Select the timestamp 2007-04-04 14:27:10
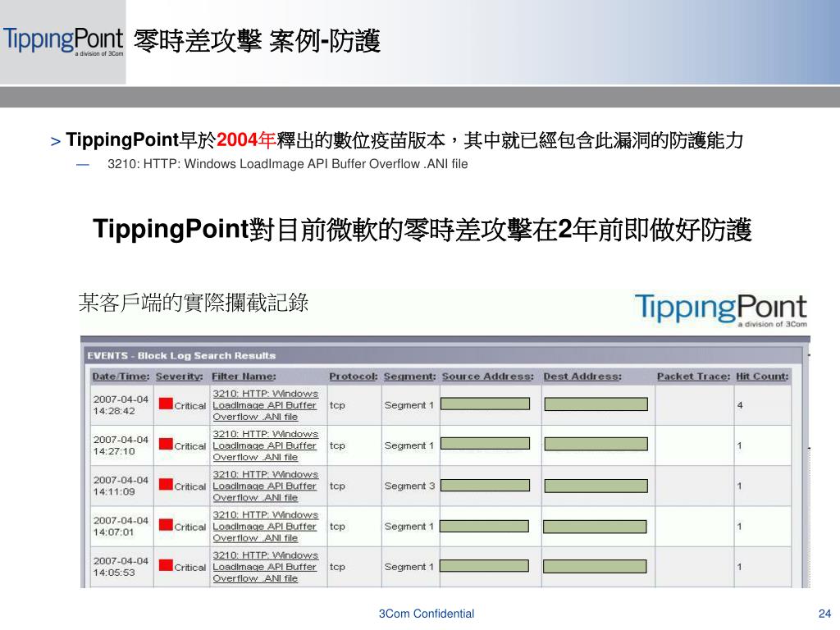Viewport: 840px width, 630px height. tap(121, 445)
